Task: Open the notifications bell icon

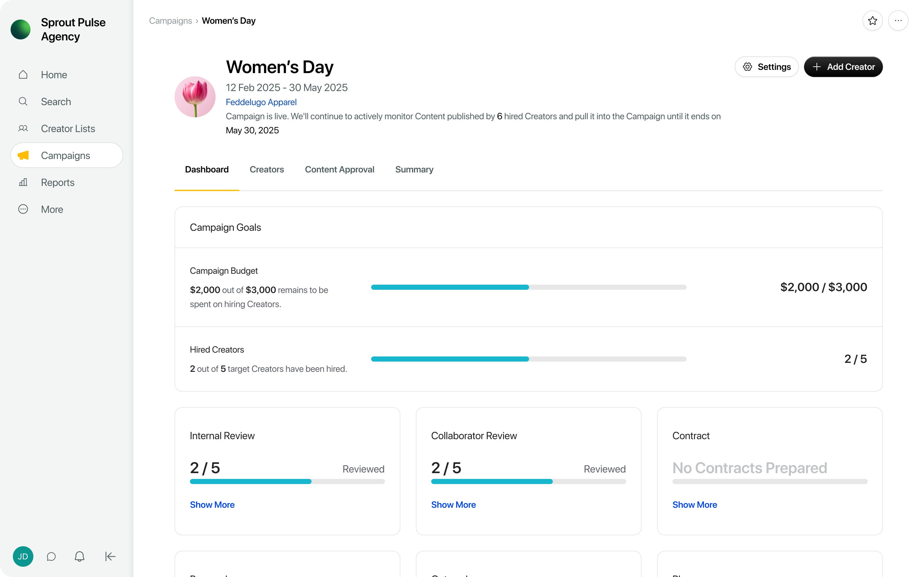Action: coord(80,556)
